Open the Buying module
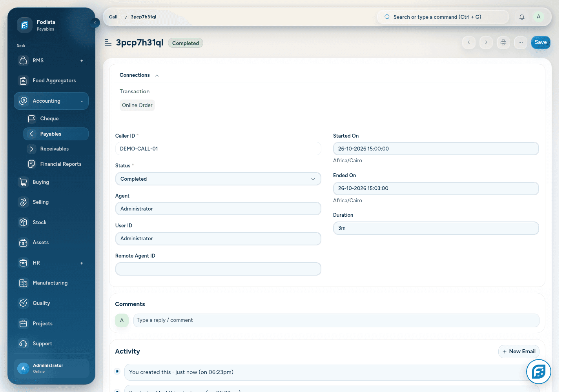This screenshot has width=565, height=392. click(x=51, y=182)
